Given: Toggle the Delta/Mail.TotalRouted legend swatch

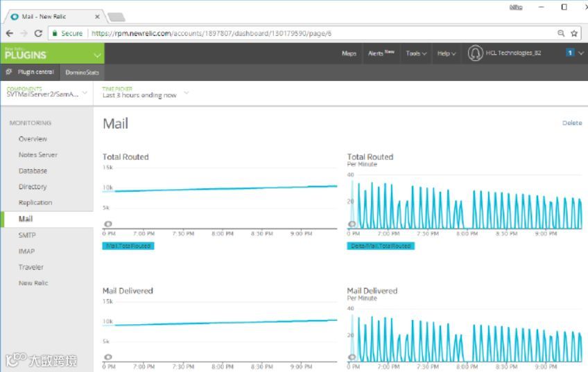Looking at the screenshot, I should [381, 246].
